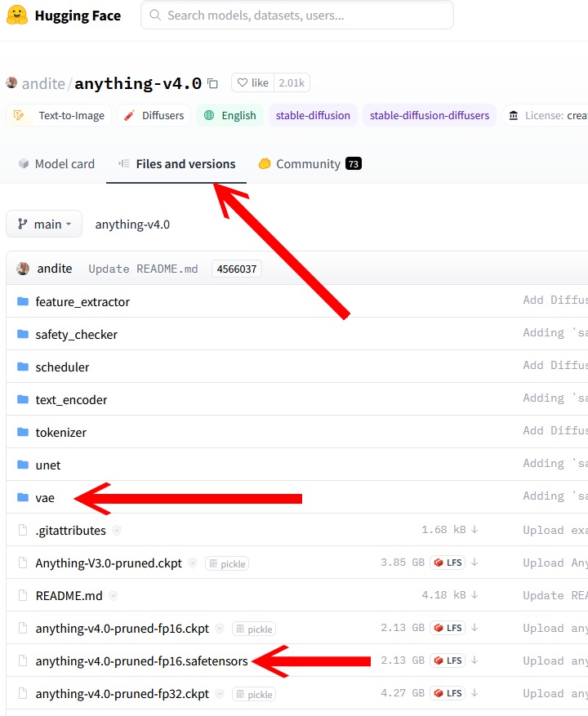Expand the main branch dropdown
The width and height of the screenshot is (588, 716).
44,225
